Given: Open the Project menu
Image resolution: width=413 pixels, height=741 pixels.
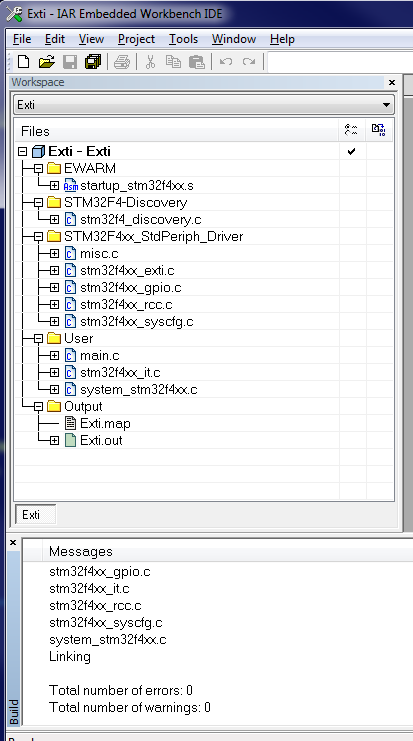Looking at the screenshot, I should [136, 39].
